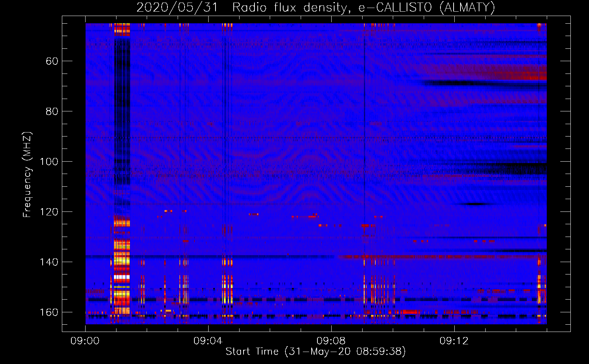Click the bright white burst near 145 MHz

click(x=122, y=277)
